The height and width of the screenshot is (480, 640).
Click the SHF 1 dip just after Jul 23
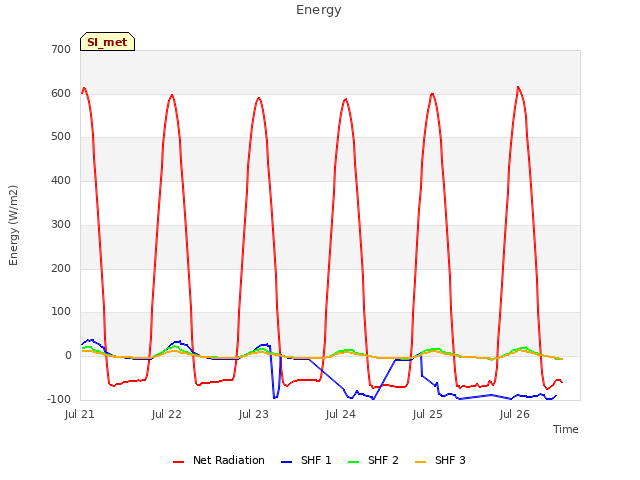[275, 398]
